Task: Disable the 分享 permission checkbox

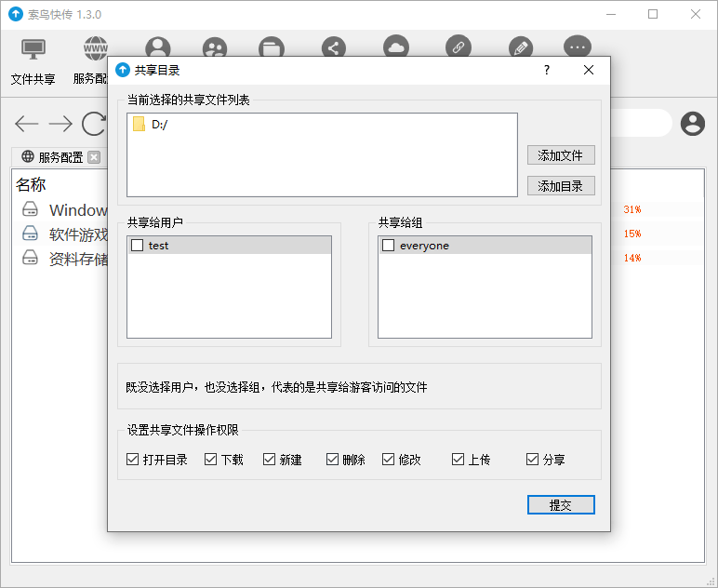Action: [x=533, y=460]
